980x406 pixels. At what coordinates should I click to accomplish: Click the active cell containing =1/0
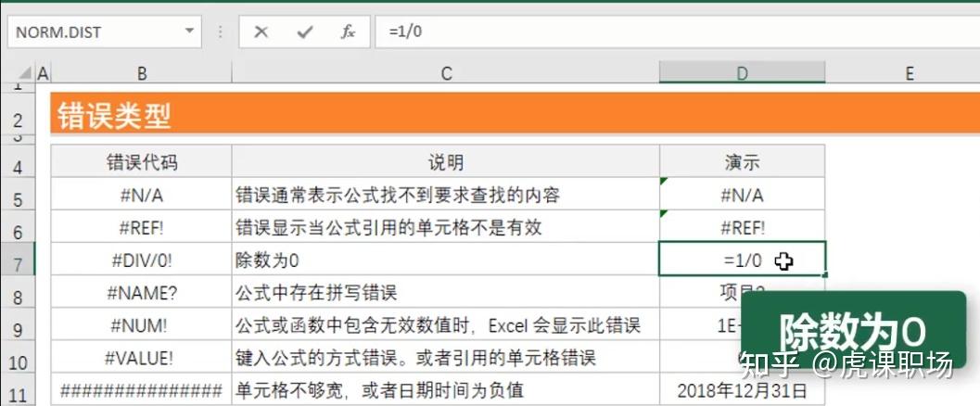tap(742, 260)
